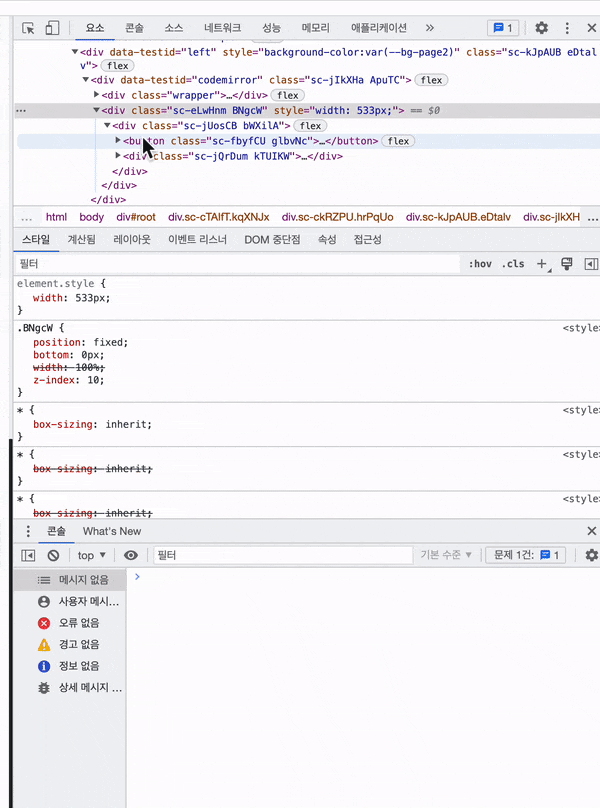600x808 pixels.
Task: Select the drawer 콘솔 tab
Action: coord(56,531)
